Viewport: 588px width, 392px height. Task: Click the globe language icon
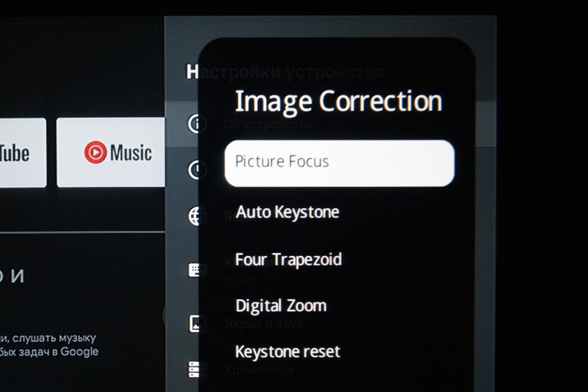click(x=196, y=216)
